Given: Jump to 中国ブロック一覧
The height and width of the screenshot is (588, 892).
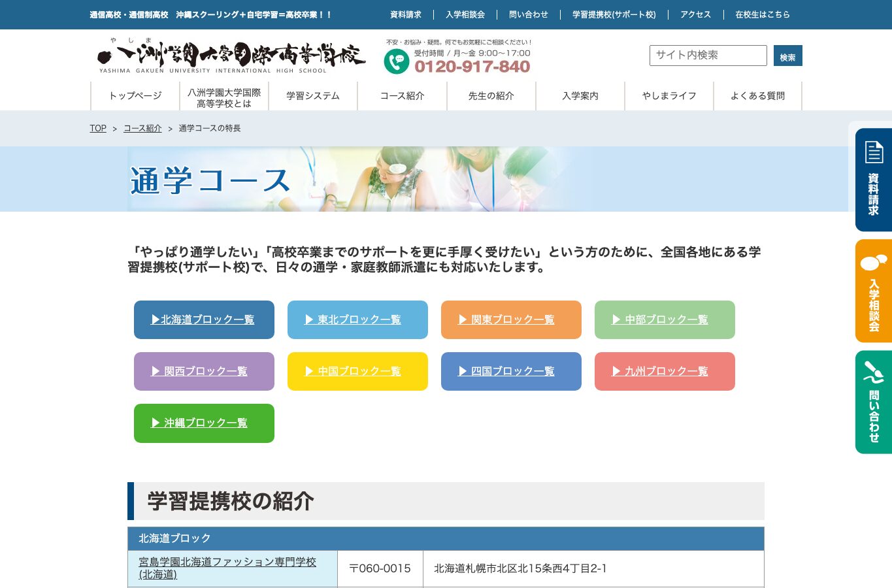Looking at the screenshot, I should pos(357,371).
